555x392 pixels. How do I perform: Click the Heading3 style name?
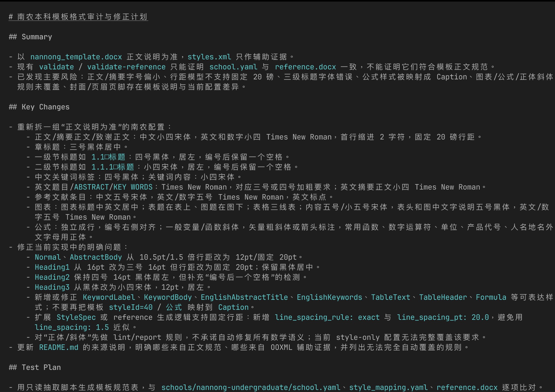point(52,287)
